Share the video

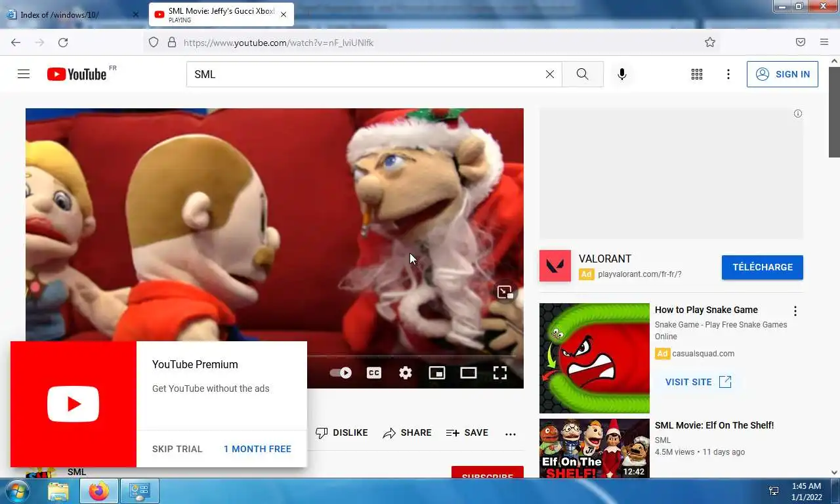pos(408,432)
